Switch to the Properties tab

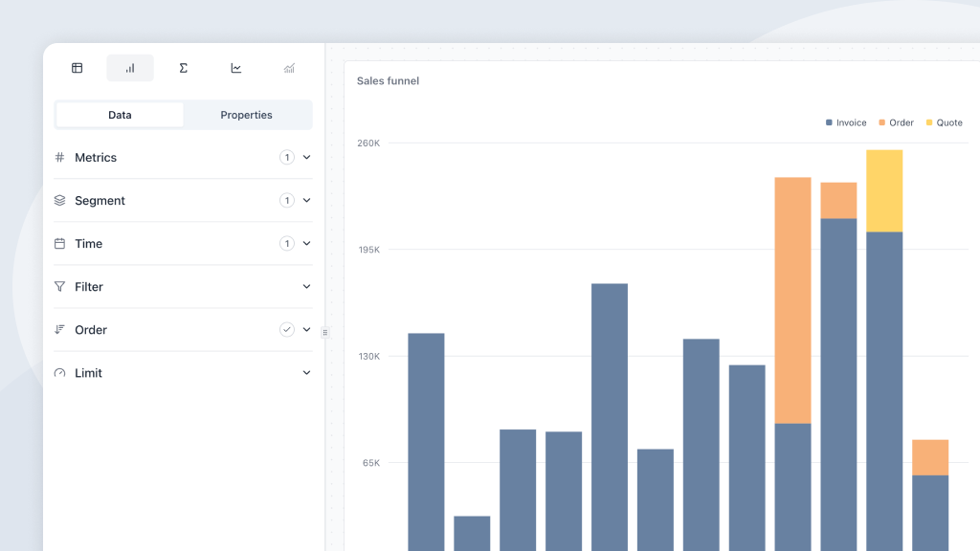point(247,114)
